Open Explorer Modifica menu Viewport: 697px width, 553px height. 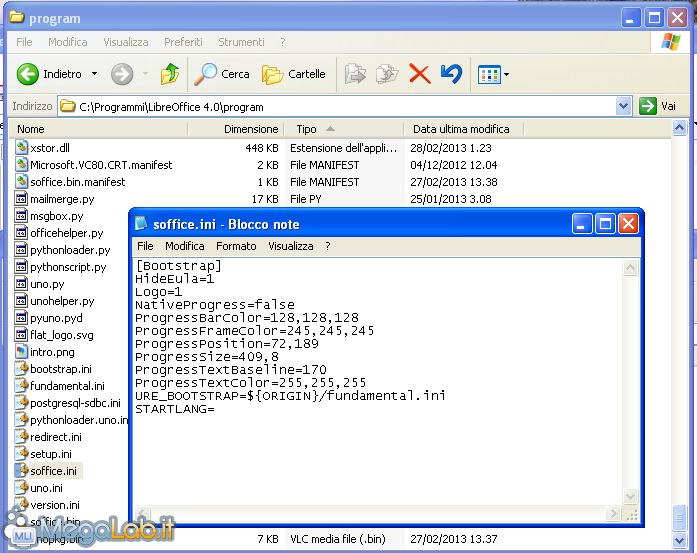click(x=68, y=42)
